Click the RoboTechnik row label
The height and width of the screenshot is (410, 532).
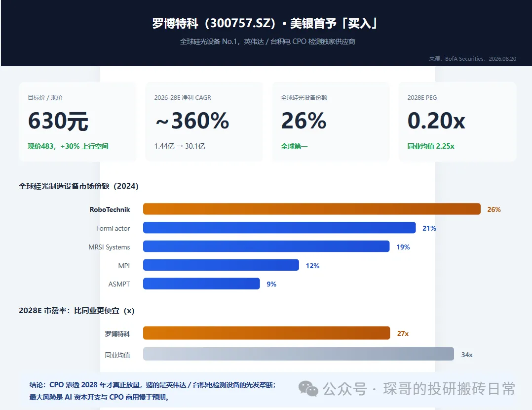coord(110,209)
